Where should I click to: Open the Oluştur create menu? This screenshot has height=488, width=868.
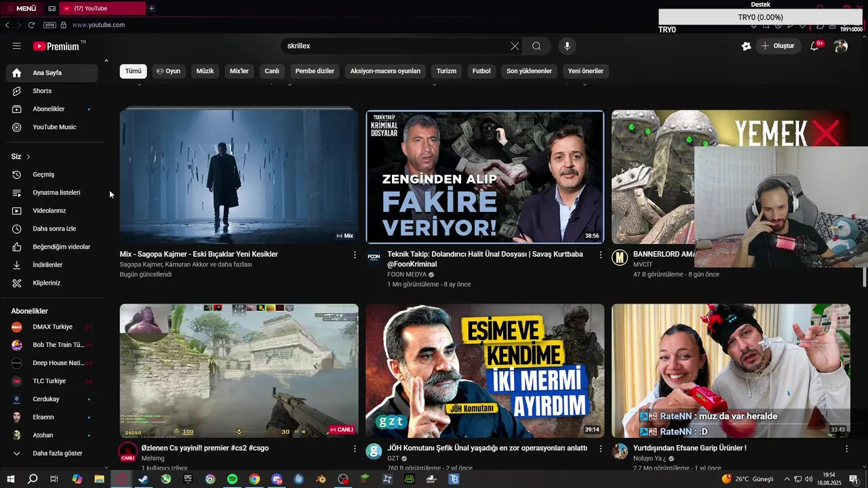pos(777,46)
